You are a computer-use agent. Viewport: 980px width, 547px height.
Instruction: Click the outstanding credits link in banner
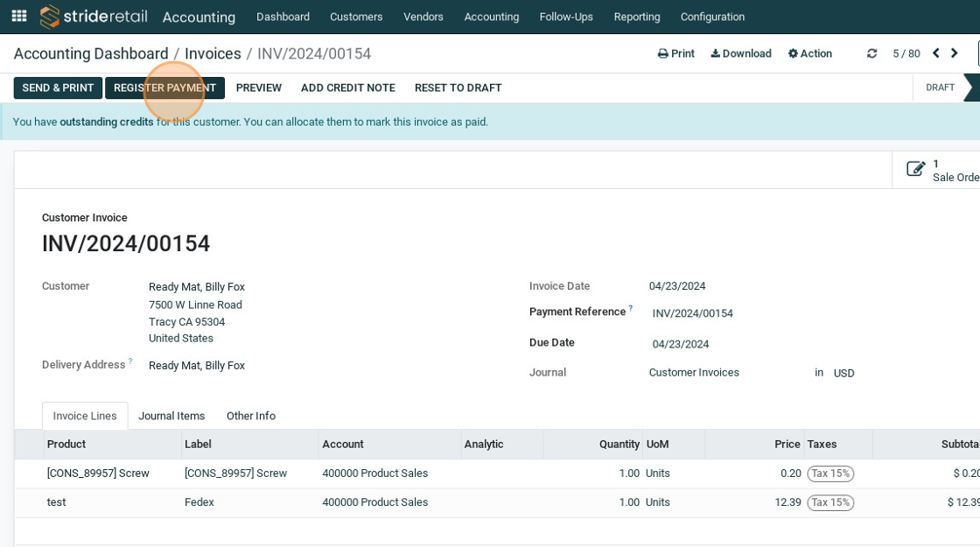(x=106, y=122)
